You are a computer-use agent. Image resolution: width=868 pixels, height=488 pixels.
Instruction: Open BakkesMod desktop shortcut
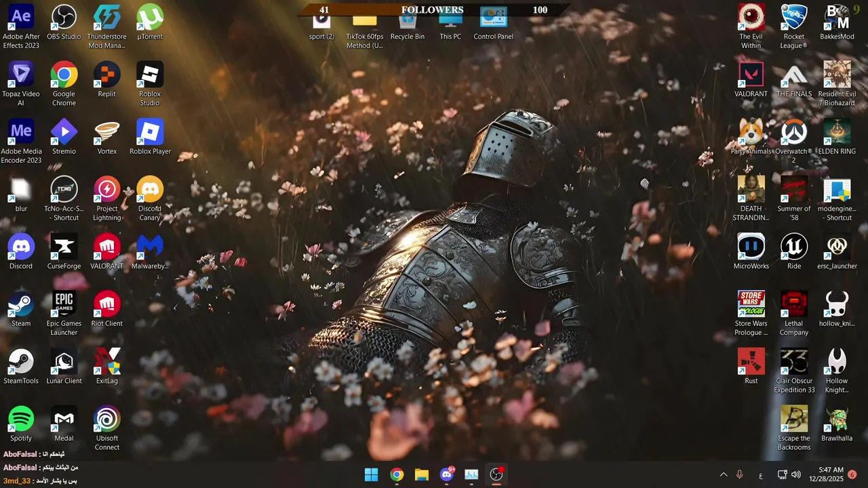coord(837,22)
